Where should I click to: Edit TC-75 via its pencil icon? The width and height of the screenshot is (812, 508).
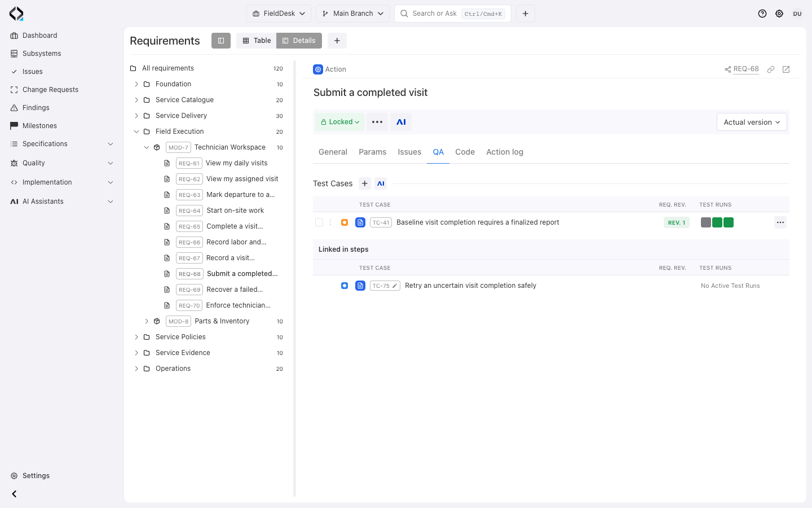[395, 286]
